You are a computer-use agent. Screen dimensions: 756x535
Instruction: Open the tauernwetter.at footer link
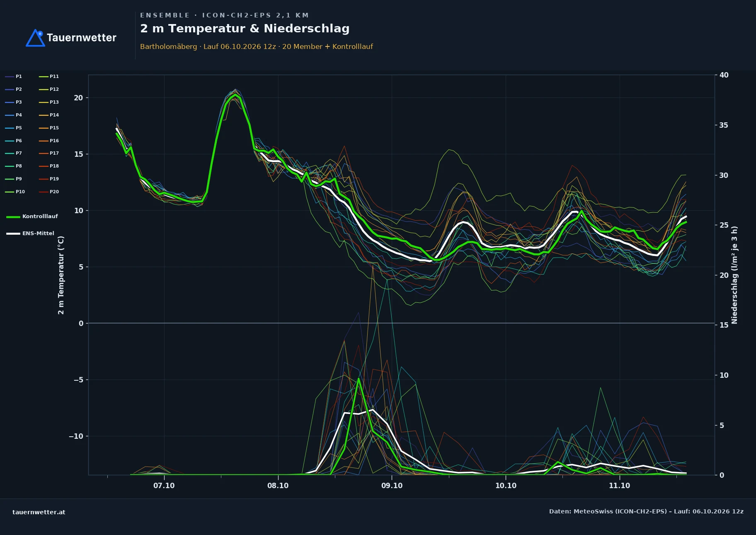click(x=39, y=512)
